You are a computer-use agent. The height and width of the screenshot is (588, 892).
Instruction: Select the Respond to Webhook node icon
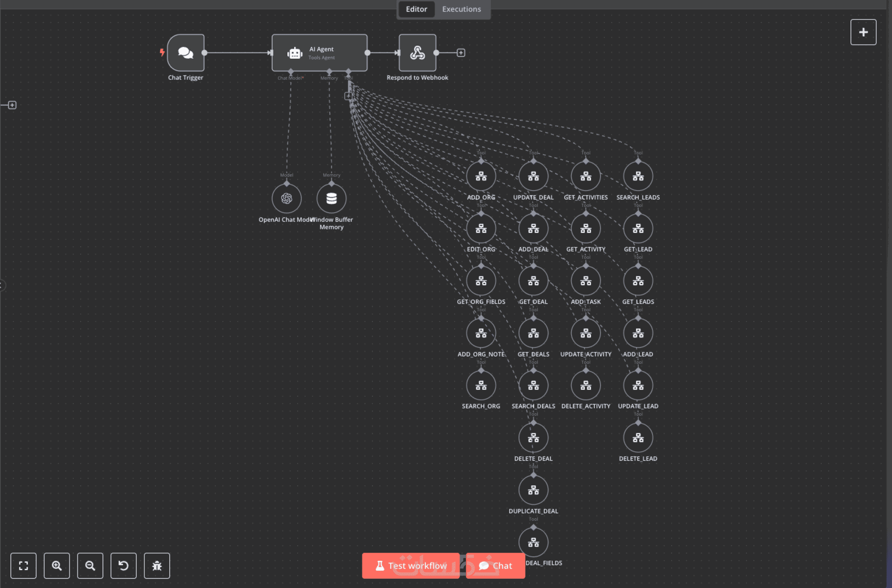tap(417, 53)
